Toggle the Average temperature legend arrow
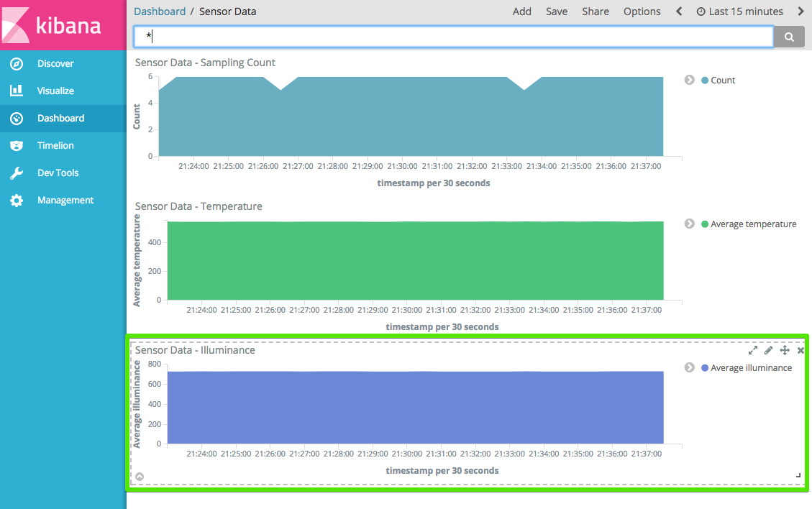 point(689,224)
